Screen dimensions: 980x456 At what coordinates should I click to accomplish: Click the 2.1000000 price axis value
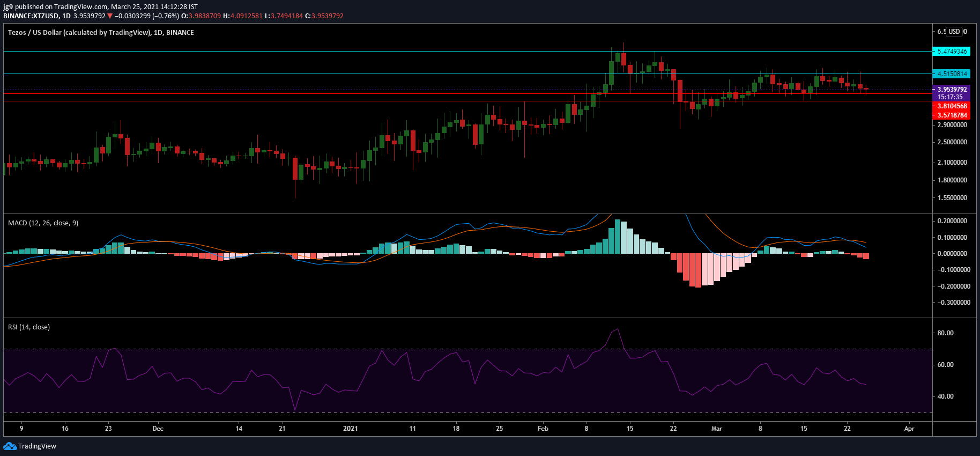(952, 163)
